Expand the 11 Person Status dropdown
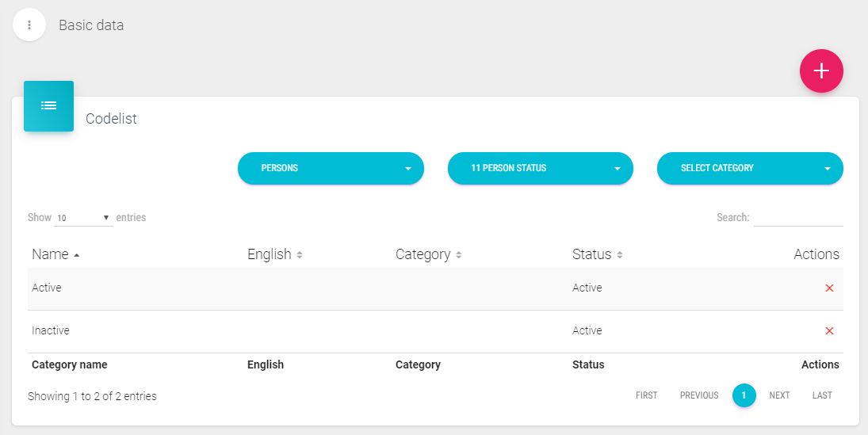This screenshot has width=868, height=435. pos(540,168)
